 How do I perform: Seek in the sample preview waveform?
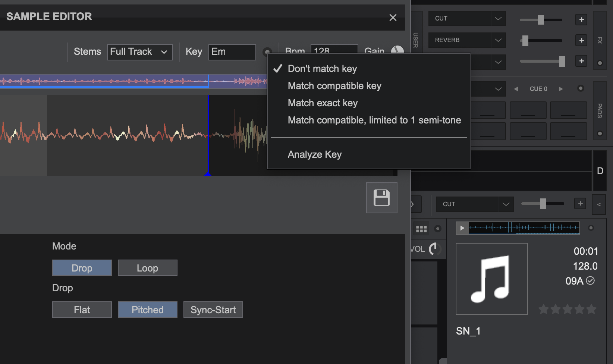(524, 228)
